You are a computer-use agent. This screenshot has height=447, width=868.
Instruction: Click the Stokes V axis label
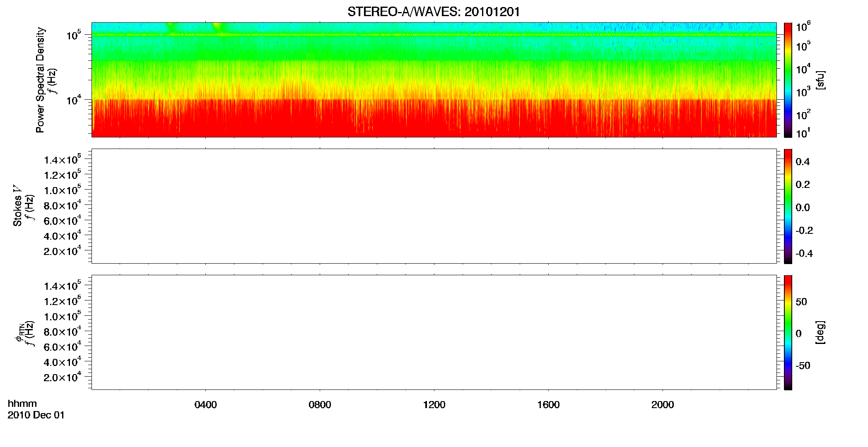17,206
